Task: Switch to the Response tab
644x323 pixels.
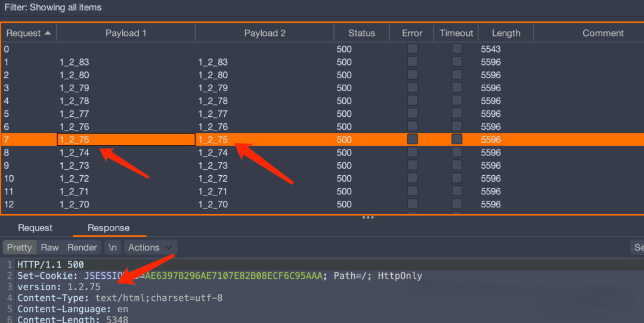Action: [109, 228]
